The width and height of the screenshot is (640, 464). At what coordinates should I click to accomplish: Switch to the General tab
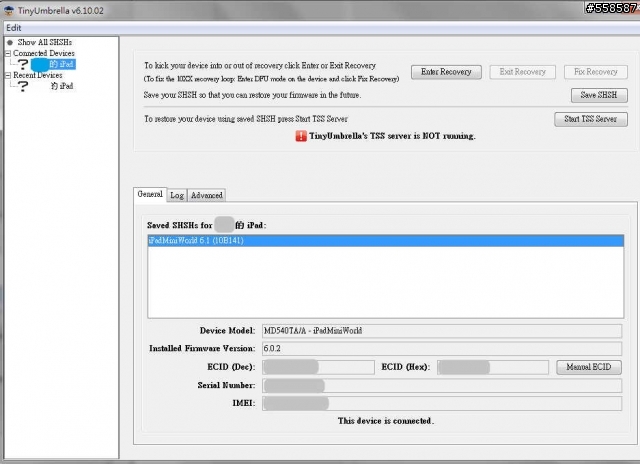pyautogui.click(x=150, y=194)
